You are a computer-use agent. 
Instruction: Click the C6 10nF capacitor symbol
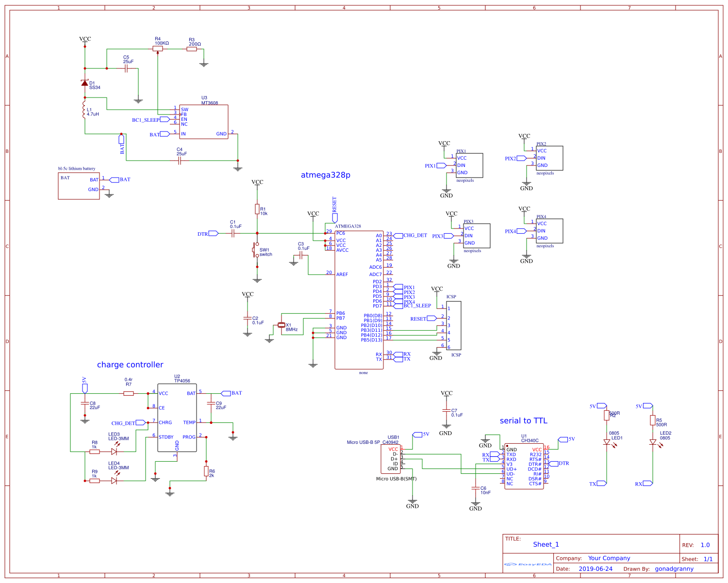pyautogui.click(x=476, y=488)
